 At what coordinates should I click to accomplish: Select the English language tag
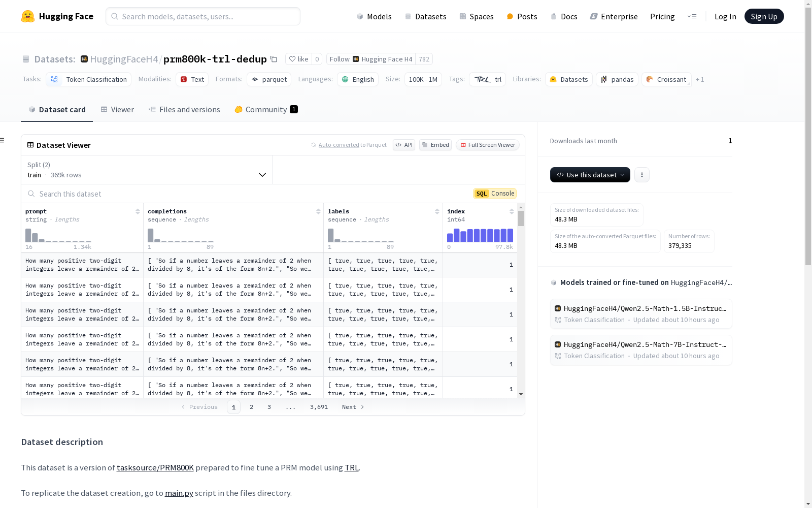tap(358, 79)
